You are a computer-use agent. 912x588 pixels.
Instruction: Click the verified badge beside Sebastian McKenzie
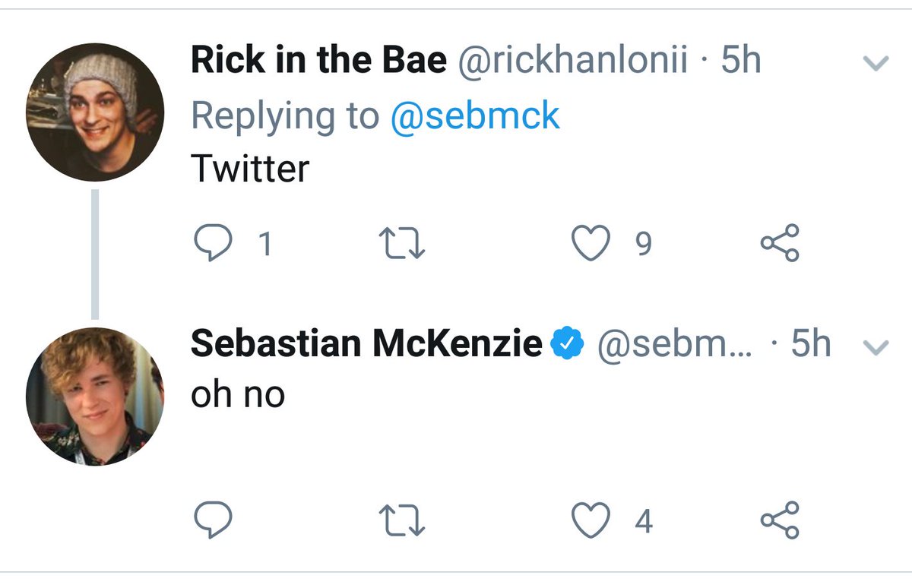(567, 345)
